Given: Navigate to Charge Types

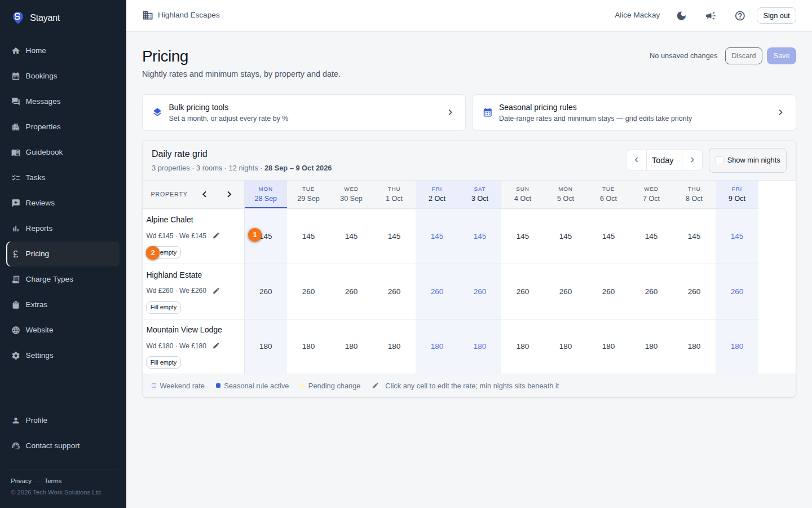Looking at the screenshot, I should pyautogui.click(x=63, y=279).
